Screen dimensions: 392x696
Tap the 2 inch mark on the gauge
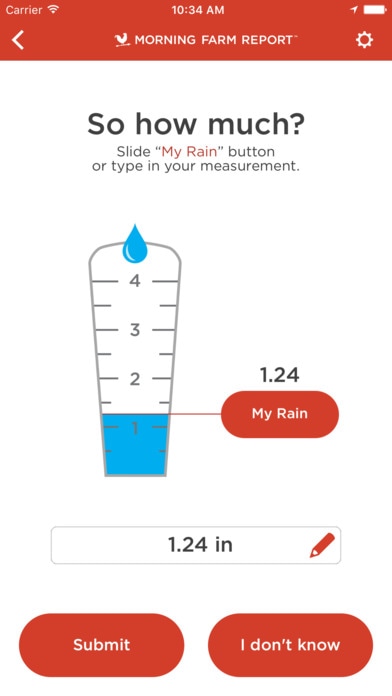(135, 379)
